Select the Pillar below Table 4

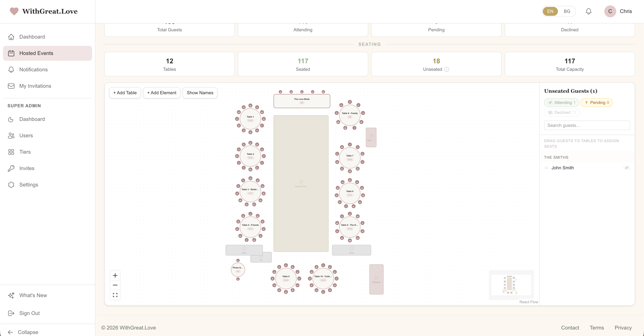click(x=244, y=250)
